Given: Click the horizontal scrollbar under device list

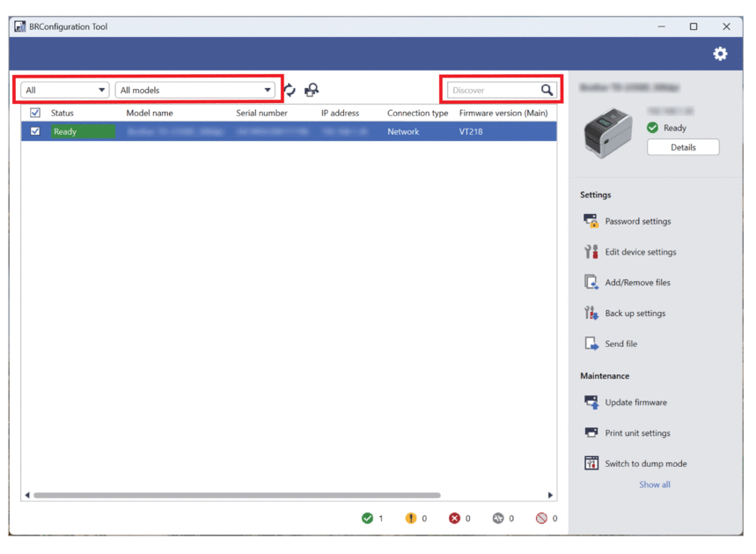Looking at the screenshot, I should coord(238,495).
